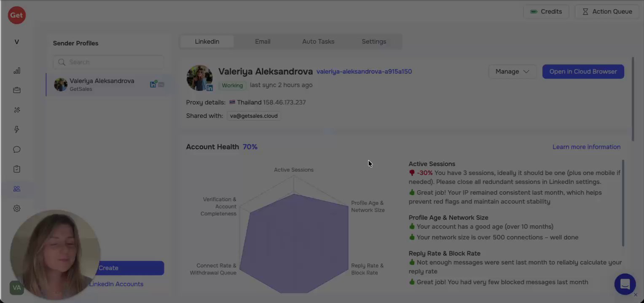Screen dimensions: 644x303
Task: Click the Credits button
Action: (x=546, y=12)
